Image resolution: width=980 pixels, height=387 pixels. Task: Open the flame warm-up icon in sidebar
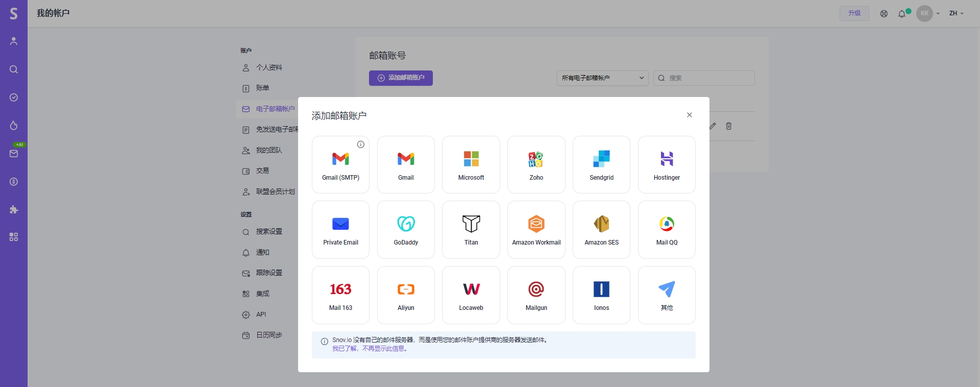point(14,126)
